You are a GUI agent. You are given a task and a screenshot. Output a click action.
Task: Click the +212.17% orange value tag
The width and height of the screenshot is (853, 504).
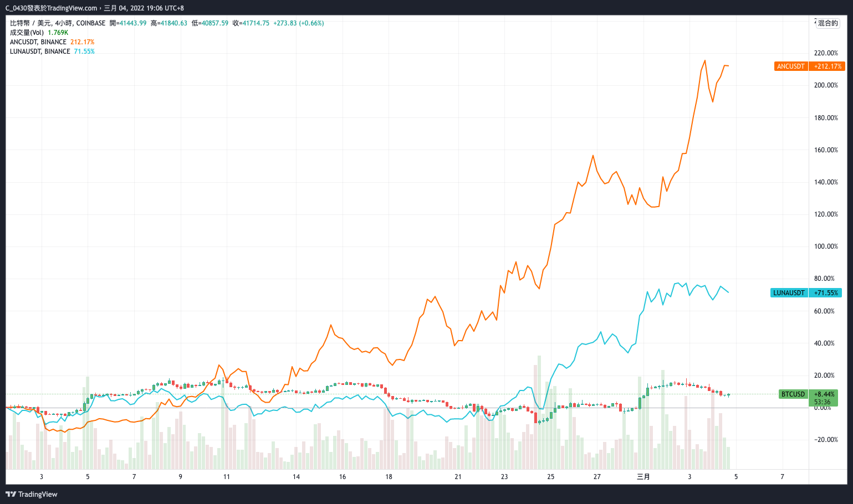(x=826, y=66)
